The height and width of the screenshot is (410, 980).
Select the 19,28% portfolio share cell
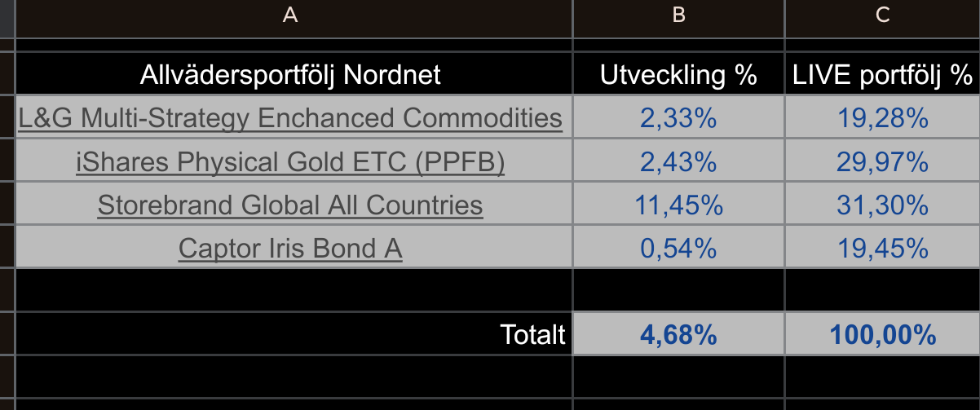(x=882, y=119)
